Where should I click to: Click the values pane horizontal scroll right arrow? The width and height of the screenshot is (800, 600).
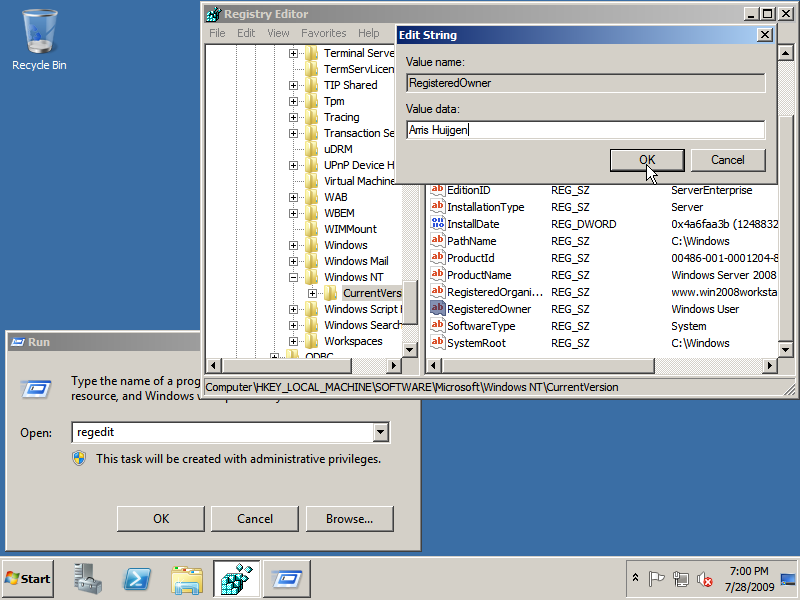[x=769, y=365]
